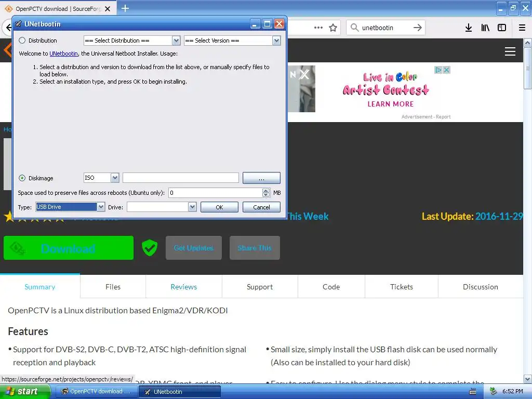Select the OpenPCTV download browser tab
Image resolution: width=532 pixels, height=399 pixels.
point(58,9)
